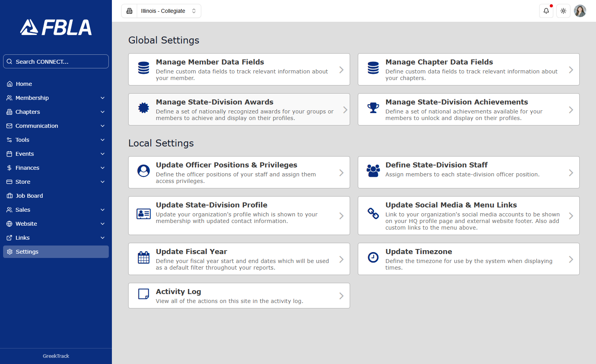Click the group icon for Define State-Division Staff
596x364 pixels.
pyautogui.click(x=373, y=171)
